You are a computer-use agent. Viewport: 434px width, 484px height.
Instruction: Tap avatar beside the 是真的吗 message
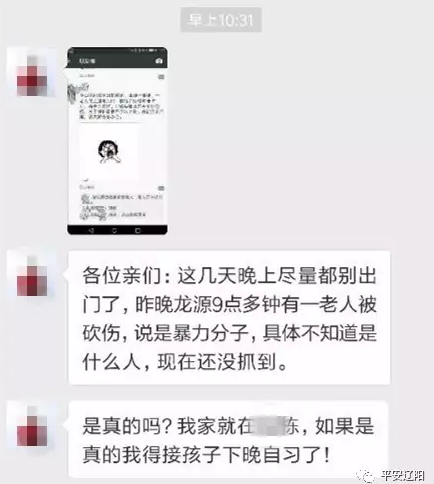[x=32, y=427]
